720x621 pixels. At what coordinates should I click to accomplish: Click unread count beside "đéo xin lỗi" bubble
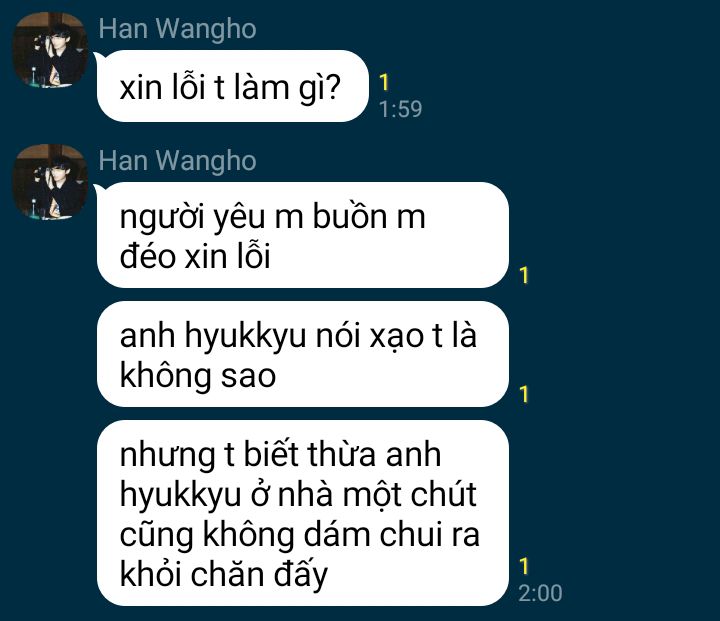(523, 275)
